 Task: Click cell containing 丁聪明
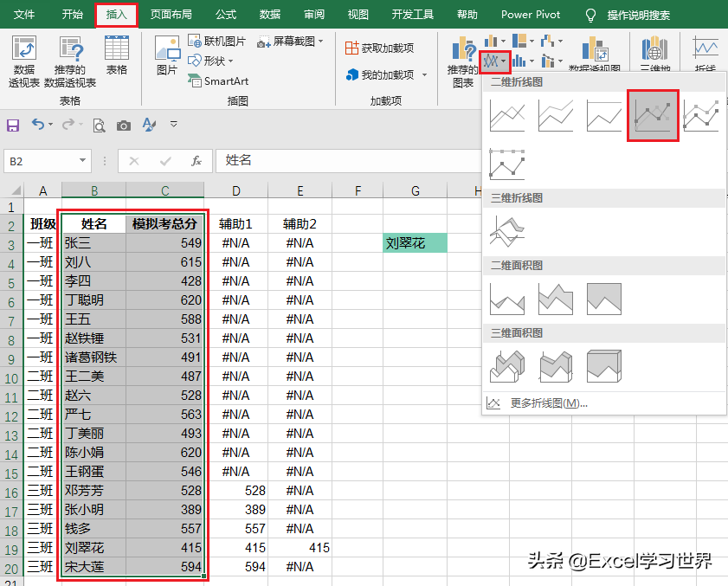click(x=93, y=300)
